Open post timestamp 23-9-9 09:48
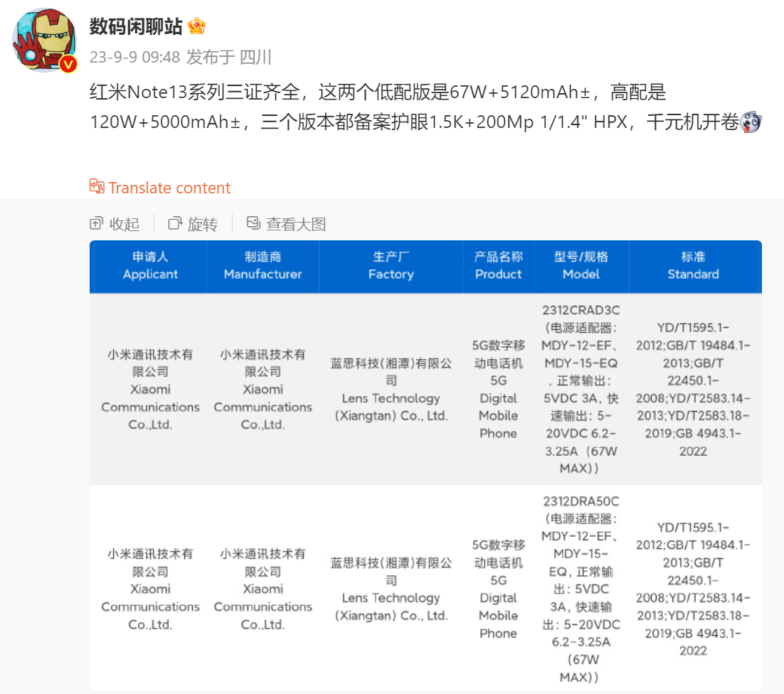Image resolution: width=784 pixels, height=694 pixels. (x=134, y=57)
